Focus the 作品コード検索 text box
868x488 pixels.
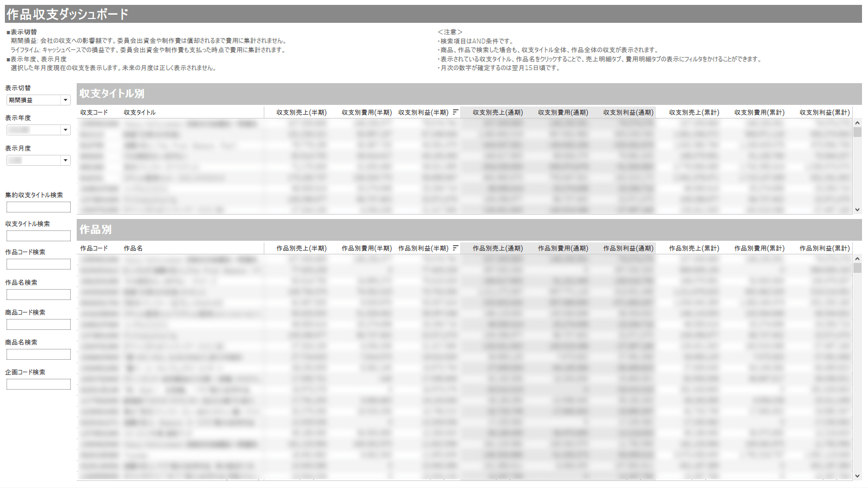(39, 264)
